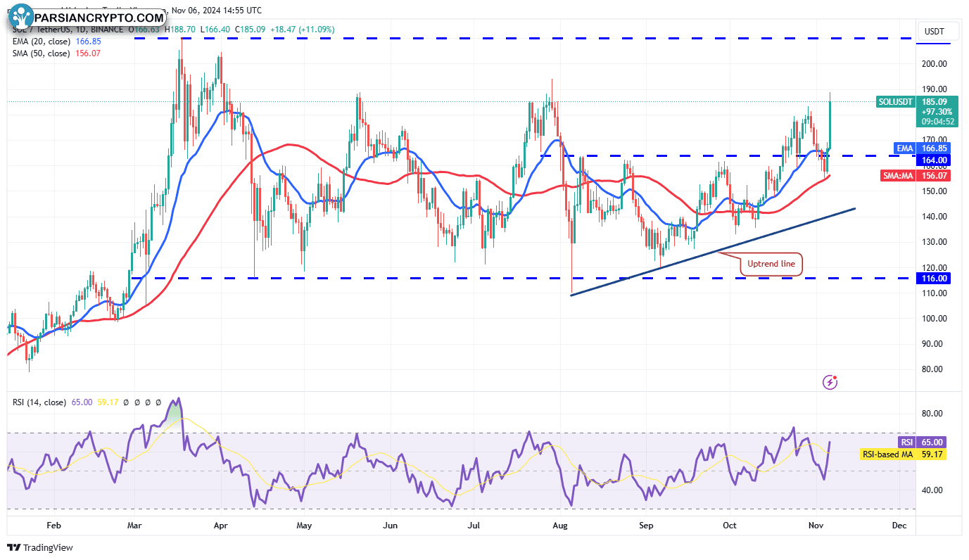Screen dimensions: 969x560
Task: Click the purple RSI tag on the right
Action: 907,442
